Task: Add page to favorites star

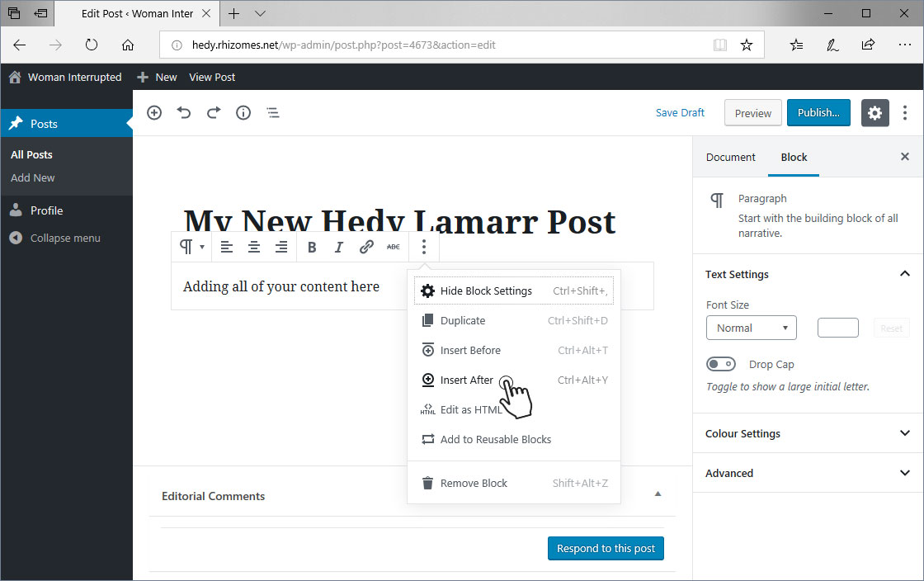Action: pyautogui.click(x=747, y=45)
